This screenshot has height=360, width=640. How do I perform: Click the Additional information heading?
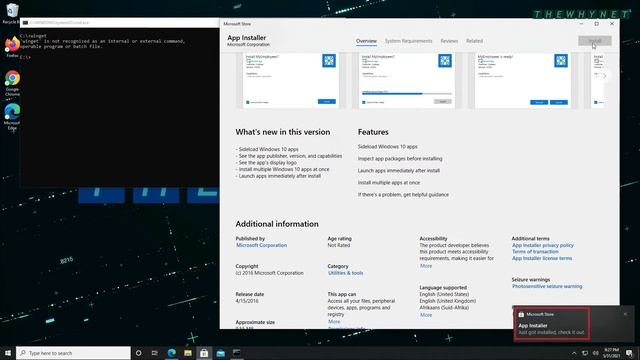tap(277, 224)
